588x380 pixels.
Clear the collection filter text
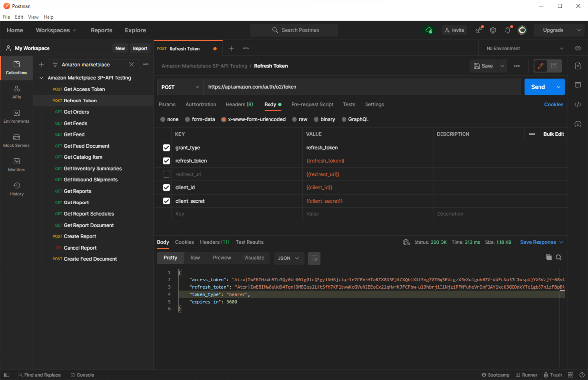point(131,64)
